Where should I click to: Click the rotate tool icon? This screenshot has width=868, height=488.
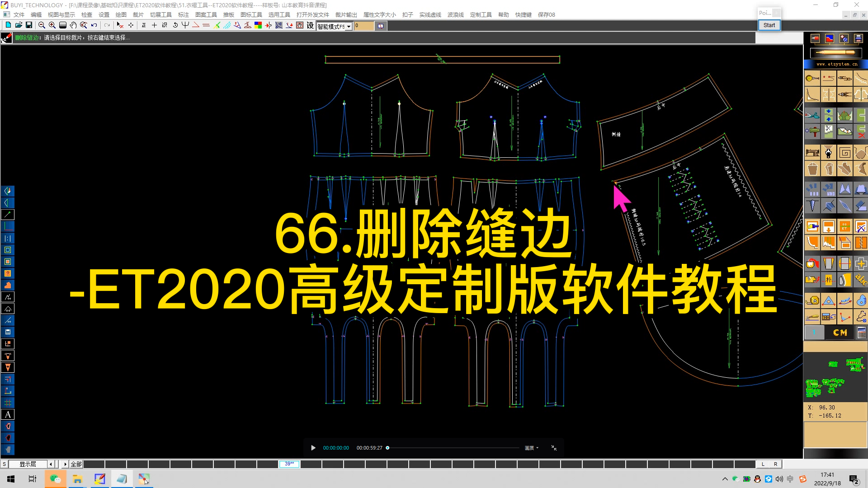175,25
